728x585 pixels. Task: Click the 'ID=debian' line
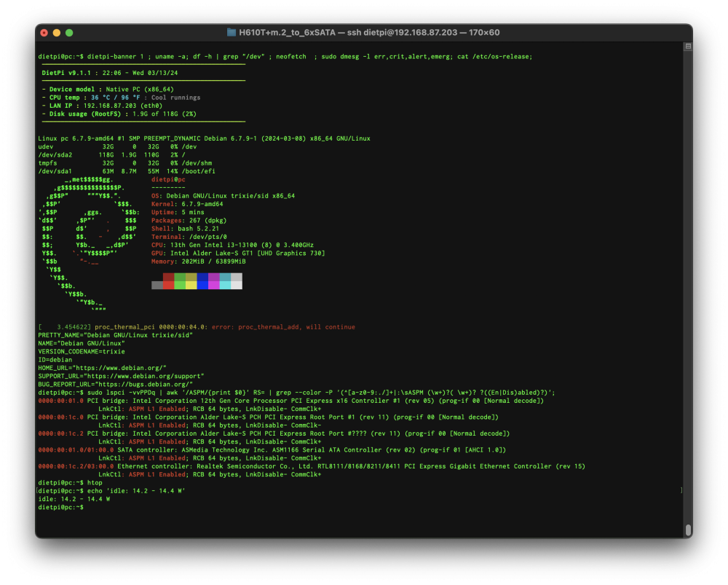pos(55,360)
